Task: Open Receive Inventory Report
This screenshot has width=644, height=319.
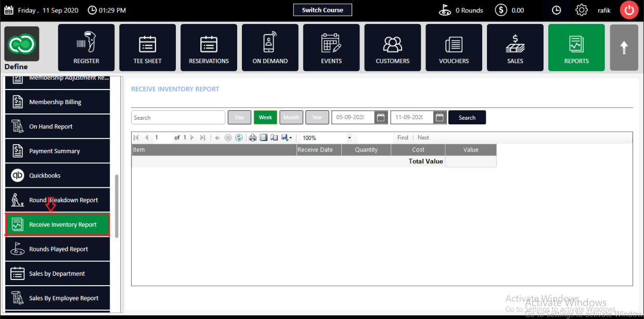Action: click(58, 224)
